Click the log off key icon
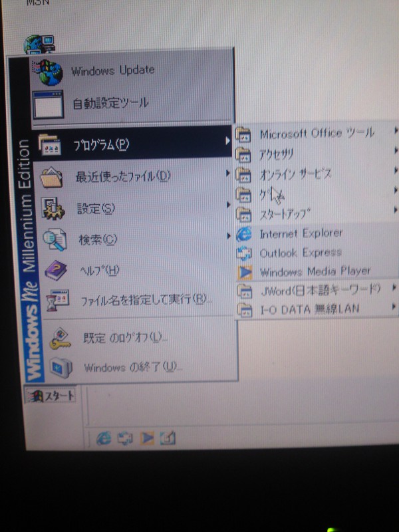 (60, 338)
